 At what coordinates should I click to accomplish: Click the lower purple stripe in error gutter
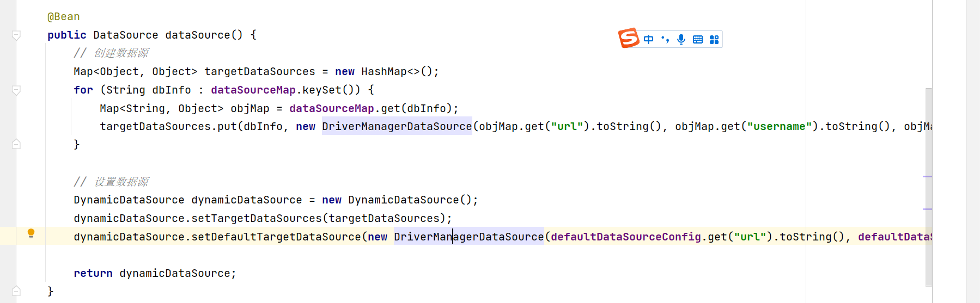point(927,209)
